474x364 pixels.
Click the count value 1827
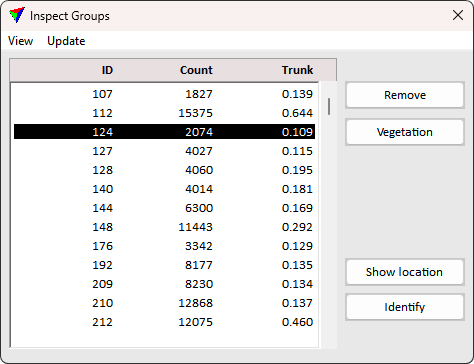[x=199, y=94]
